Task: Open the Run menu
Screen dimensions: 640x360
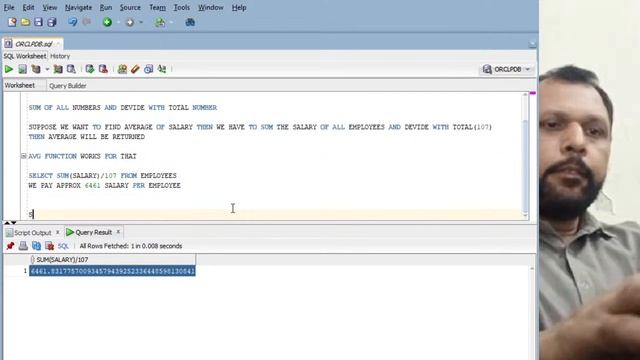Action: (106, 7)
